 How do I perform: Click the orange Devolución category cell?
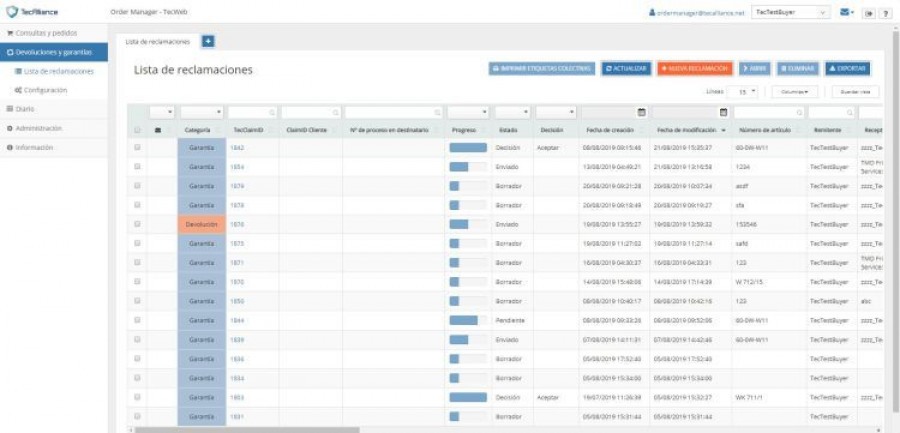coord(201,225)
